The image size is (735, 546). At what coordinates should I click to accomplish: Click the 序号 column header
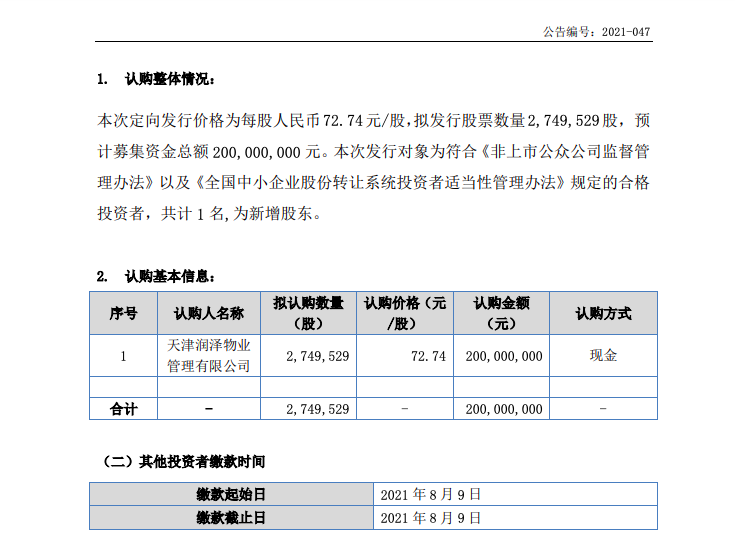pos(124,313)
